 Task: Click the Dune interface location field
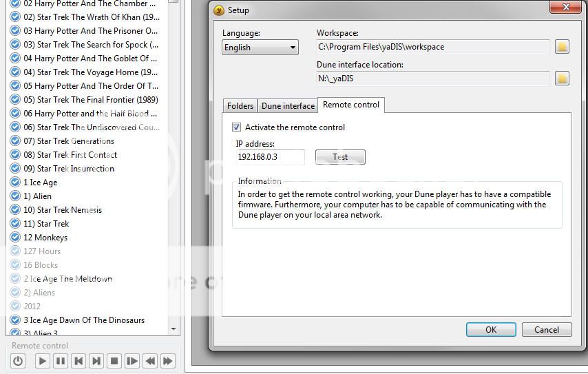pyautogui.click(x=433, y=79)
